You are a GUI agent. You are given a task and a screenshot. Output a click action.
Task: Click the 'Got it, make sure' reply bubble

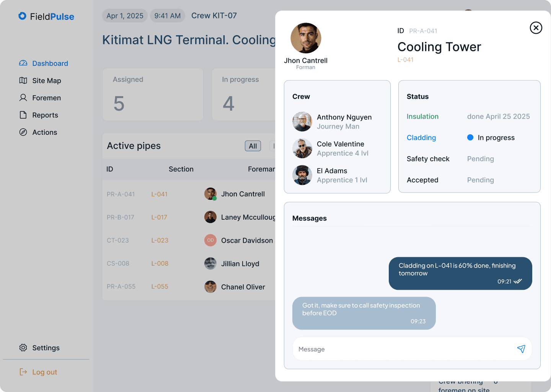point(364,313)
